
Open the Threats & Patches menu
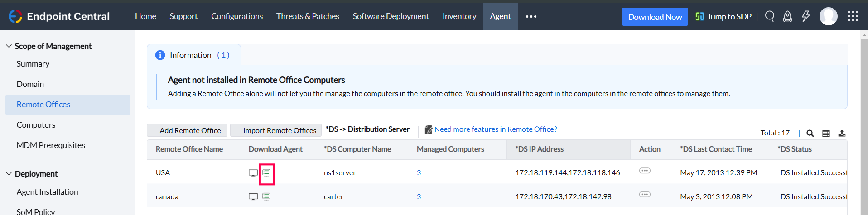[x=308, y=16]
